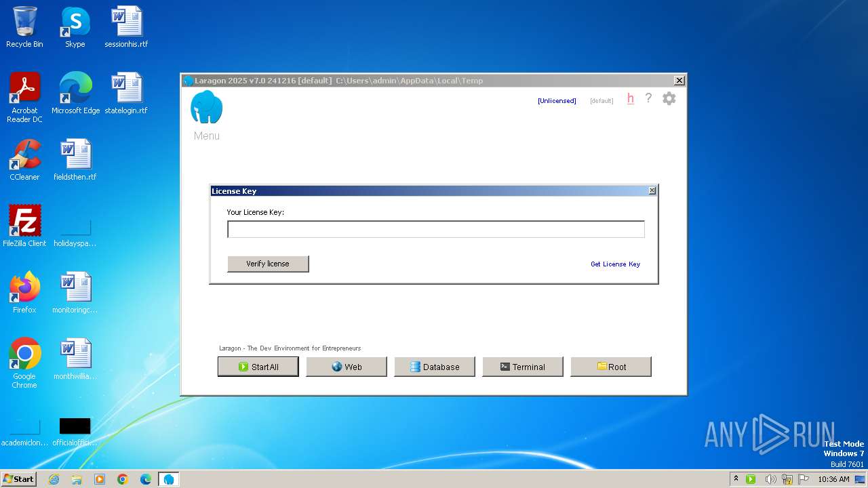Open Chrome from the taskbar

coord(123,479)
